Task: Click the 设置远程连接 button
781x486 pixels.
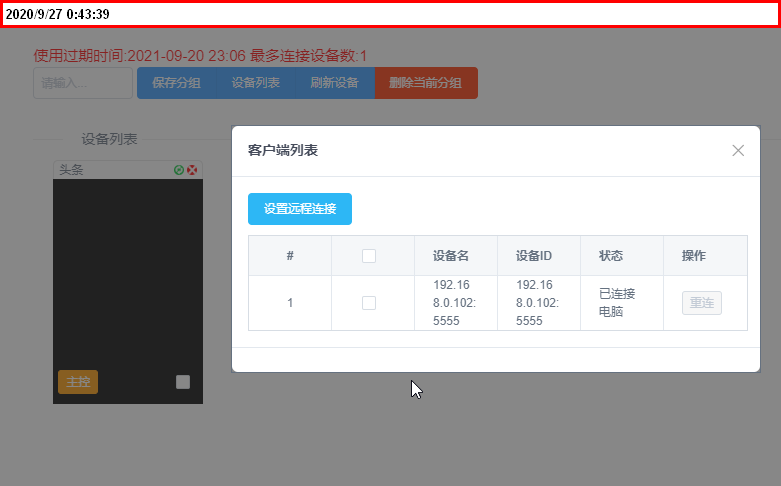Action: (300, 209)
